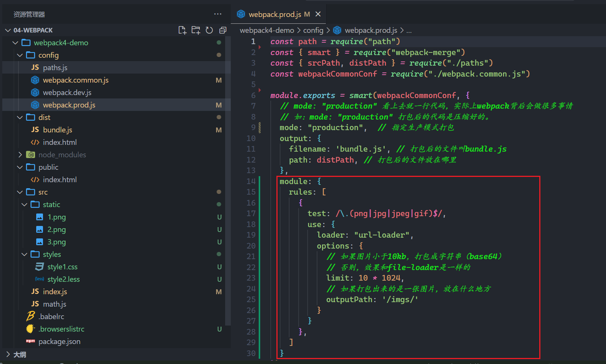
Task: Click the explorer panel vertical scrollbar
Action: coord(228,181)
